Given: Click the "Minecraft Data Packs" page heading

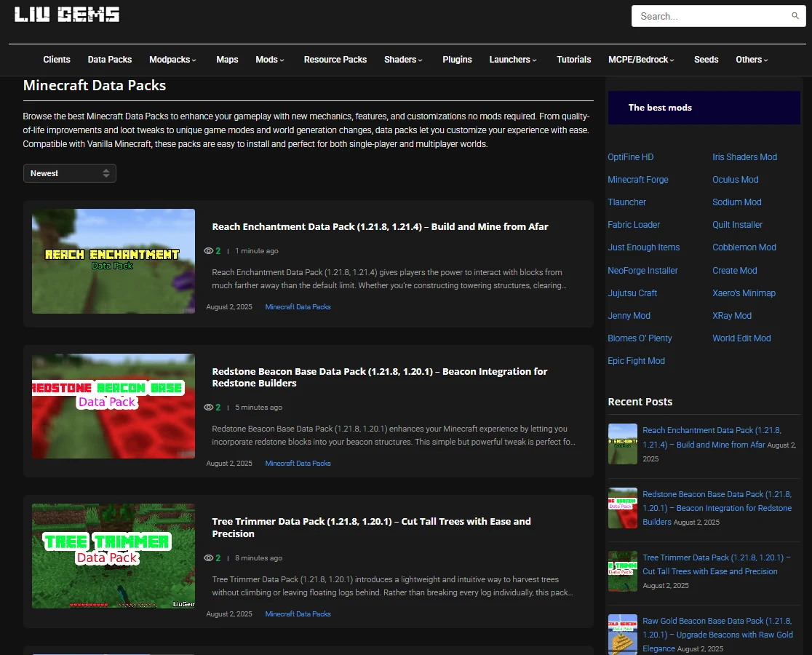Looking at the screenshot, I should [x=95, y=85].
